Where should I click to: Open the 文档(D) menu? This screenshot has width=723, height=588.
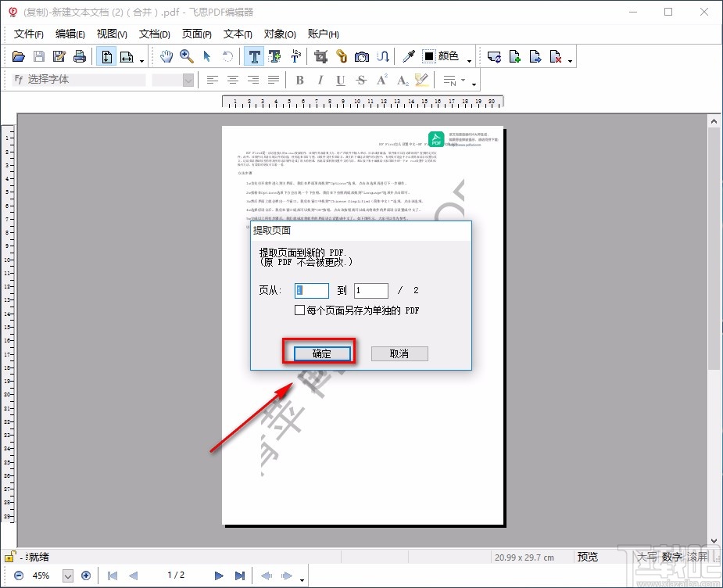[x=154, y=34]
